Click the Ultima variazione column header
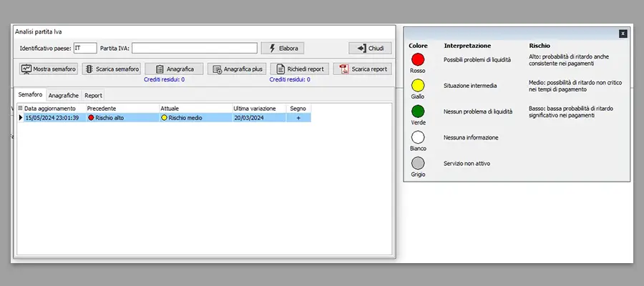This screenshot has height=286, width=644. (x=259, y=109)
